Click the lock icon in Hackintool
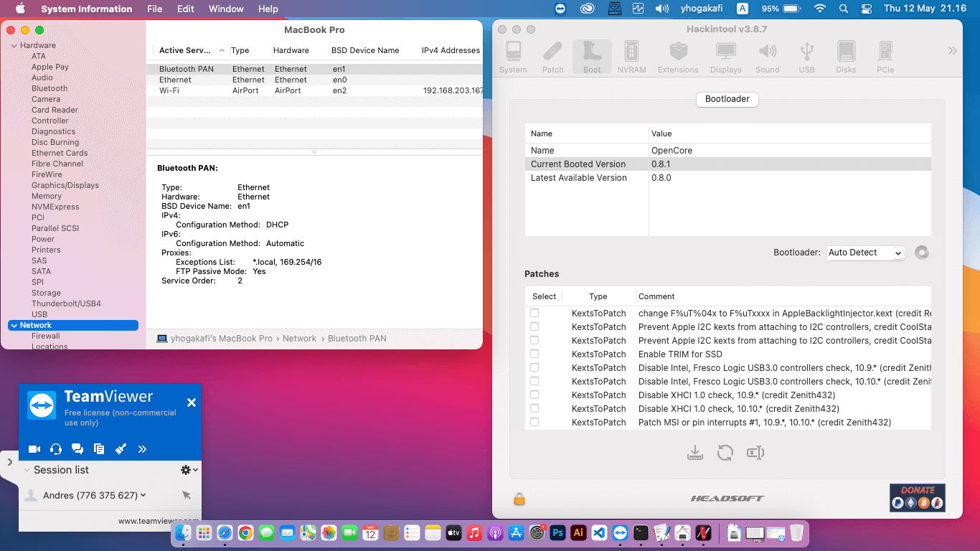980x551 pixels. pyautogui.click(x=519, y=499)
